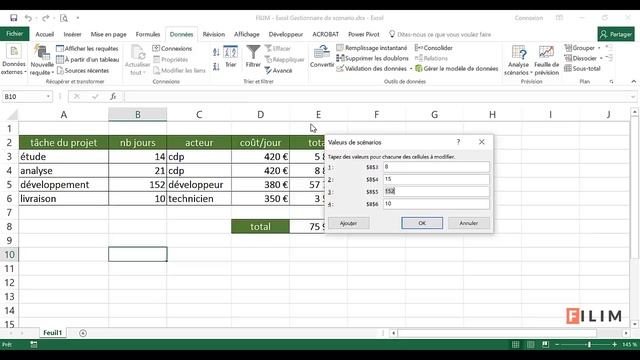This screenshot has width=640, height=360.
Task: Click the $B$4 value field
Action: point(436,179)
